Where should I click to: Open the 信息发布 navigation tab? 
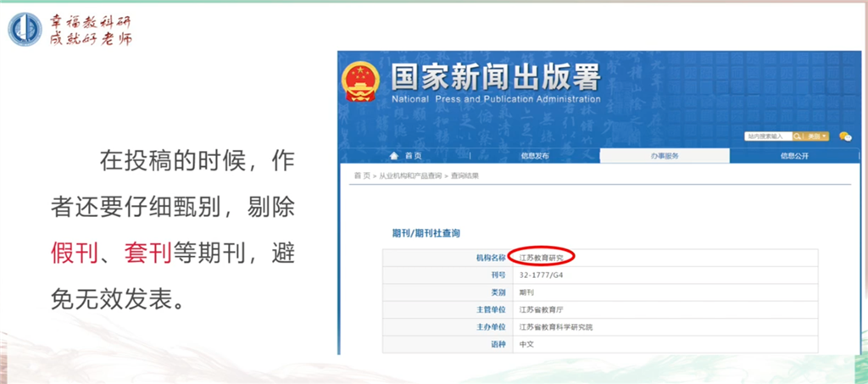535,156
